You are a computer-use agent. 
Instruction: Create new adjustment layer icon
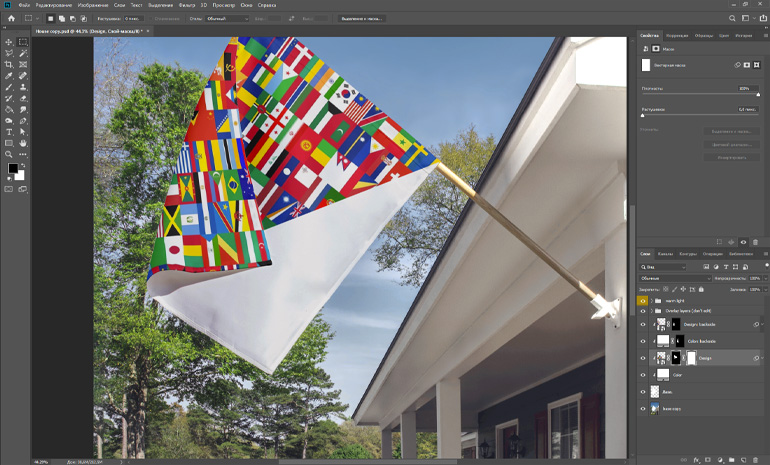[720, 460]
